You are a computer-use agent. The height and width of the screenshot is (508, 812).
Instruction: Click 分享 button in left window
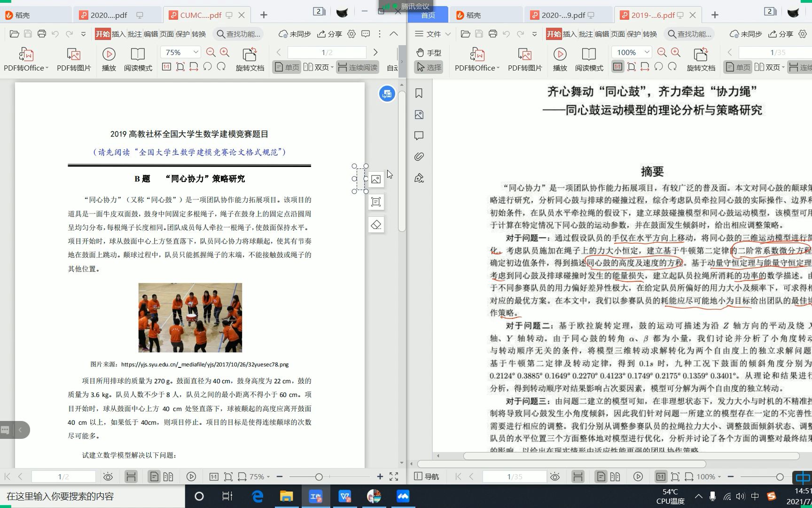(330, 34)
